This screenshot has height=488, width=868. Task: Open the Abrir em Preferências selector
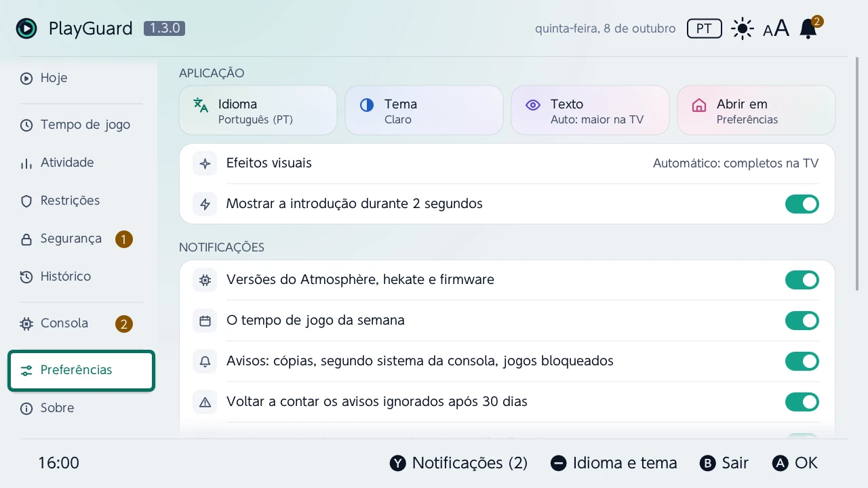coord(756,110)
